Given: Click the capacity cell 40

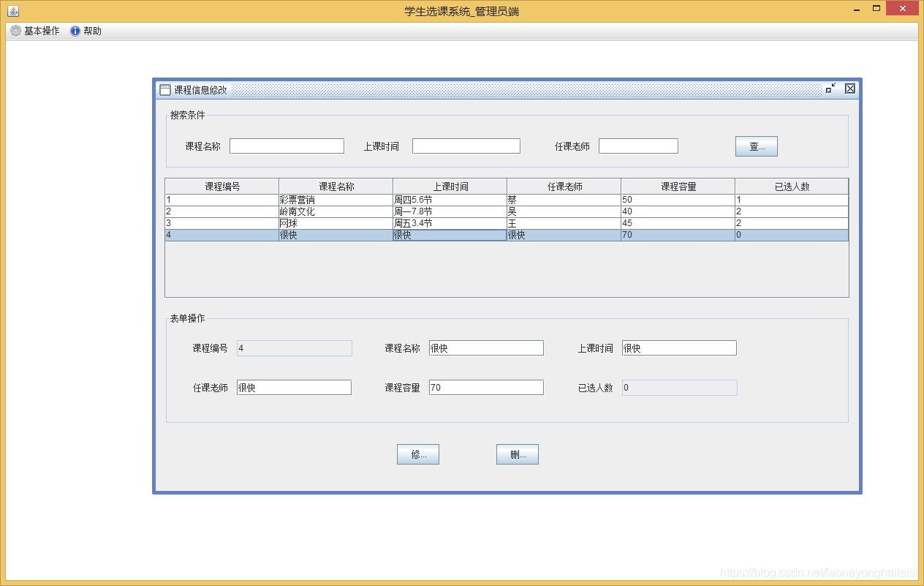Looking at the screenshot, I should pos(678,211).
